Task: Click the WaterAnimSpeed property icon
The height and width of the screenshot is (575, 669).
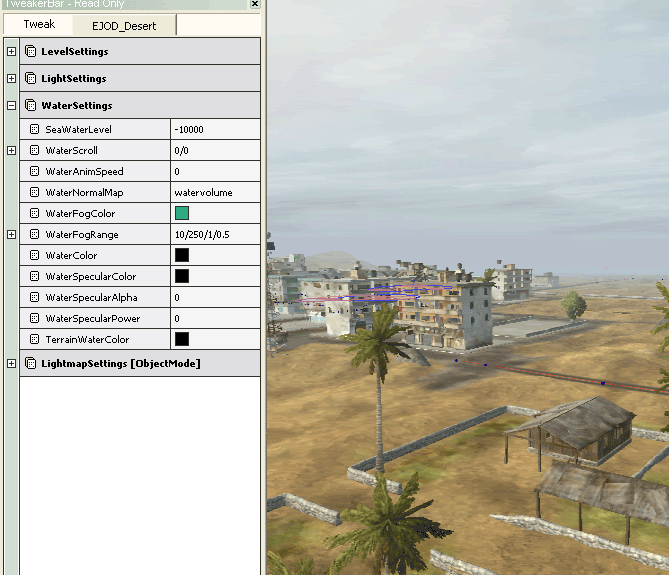Action: pyautogui.click(x=34, y=171)
